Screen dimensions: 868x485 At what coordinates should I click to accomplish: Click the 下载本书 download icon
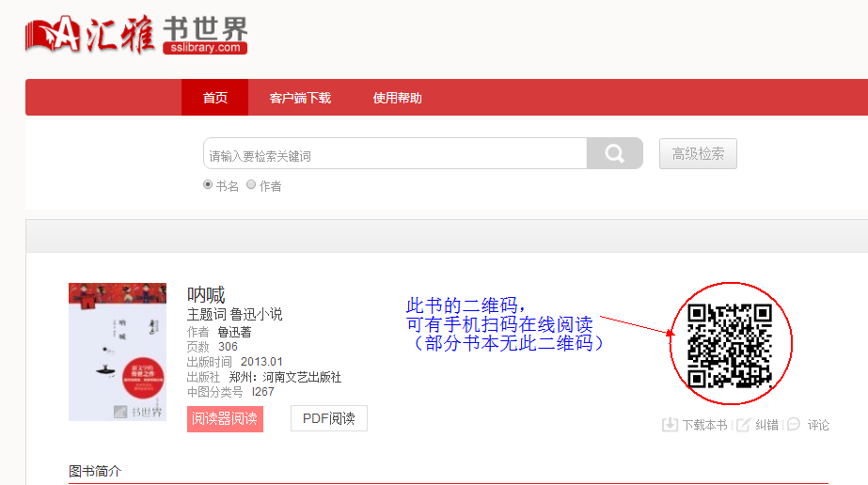(670, 425)
